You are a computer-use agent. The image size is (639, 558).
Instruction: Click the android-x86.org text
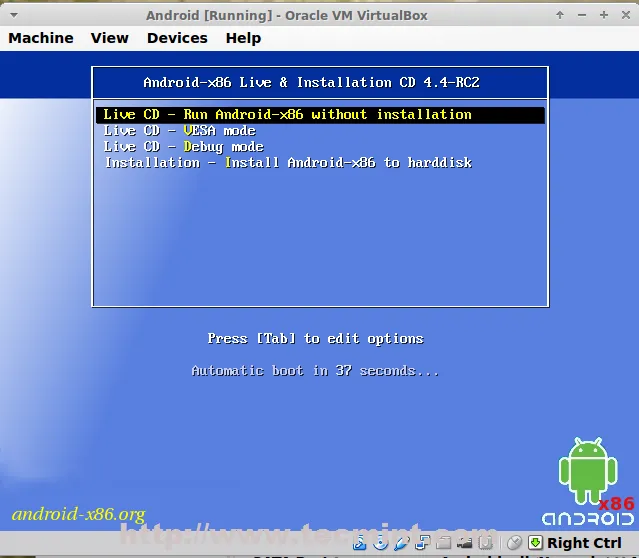[79, 514]
